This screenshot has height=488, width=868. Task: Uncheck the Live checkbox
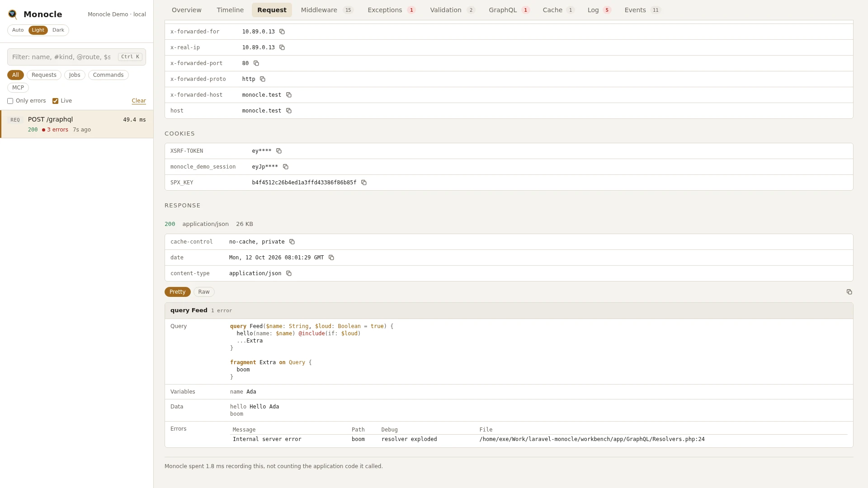(55, 101)
